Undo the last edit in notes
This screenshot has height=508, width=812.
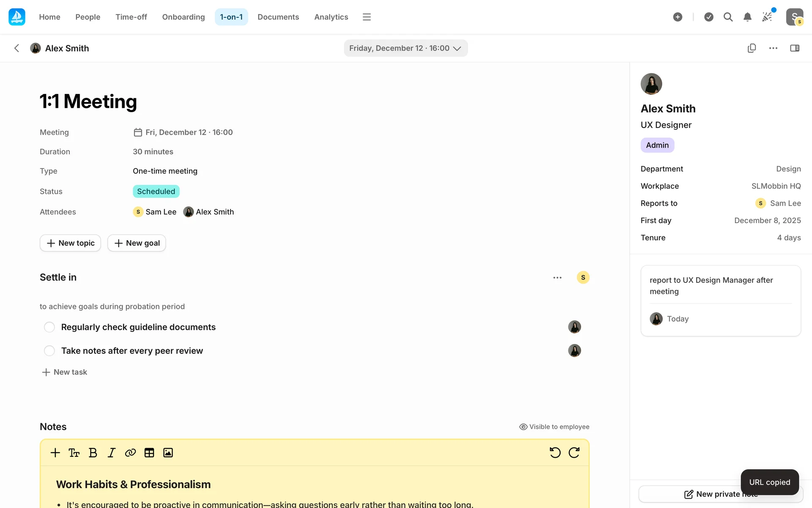click(555, 453)
